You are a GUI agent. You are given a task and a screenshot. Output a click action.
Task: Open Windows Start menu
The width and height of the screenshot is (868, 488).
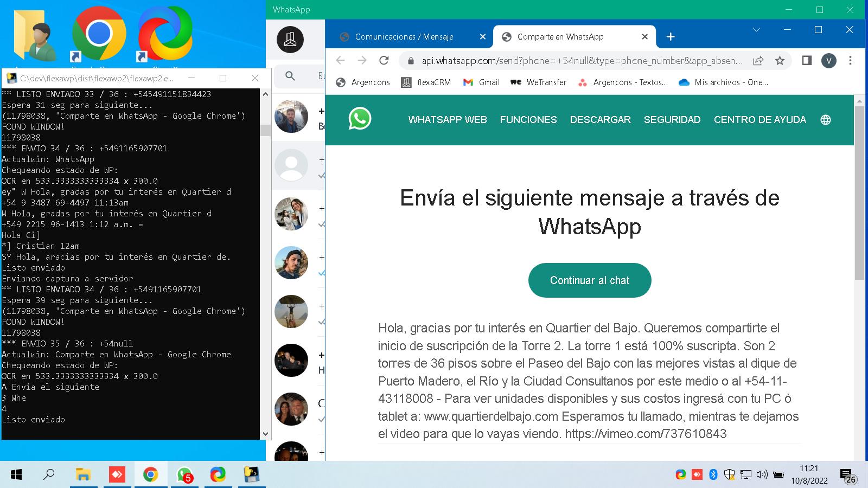16,475
